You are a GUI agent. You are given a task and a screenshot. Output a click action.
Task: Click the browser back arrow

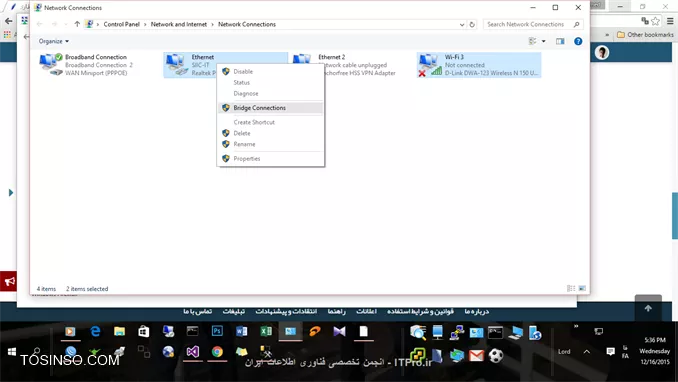tap(9, 21)
